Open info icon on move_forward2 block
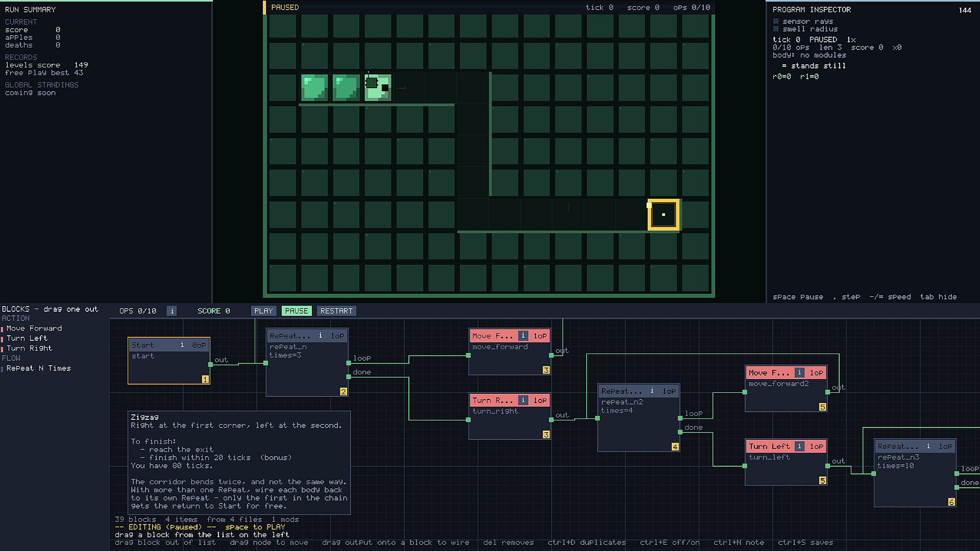Screen dimensions: 980x551 point(799,372)
